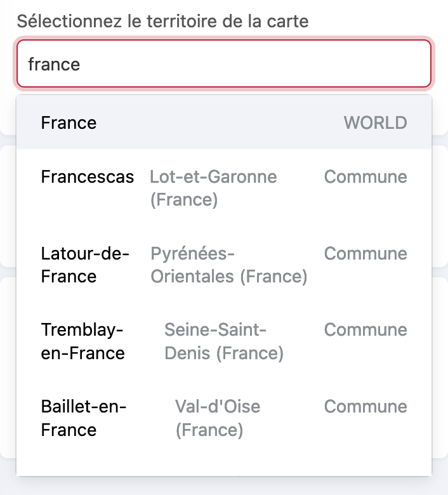Click the Val-d'Oise (France) department text
The height and width of the screenshot is (495, 448).
pyautogui.click(x=218, y=418)
